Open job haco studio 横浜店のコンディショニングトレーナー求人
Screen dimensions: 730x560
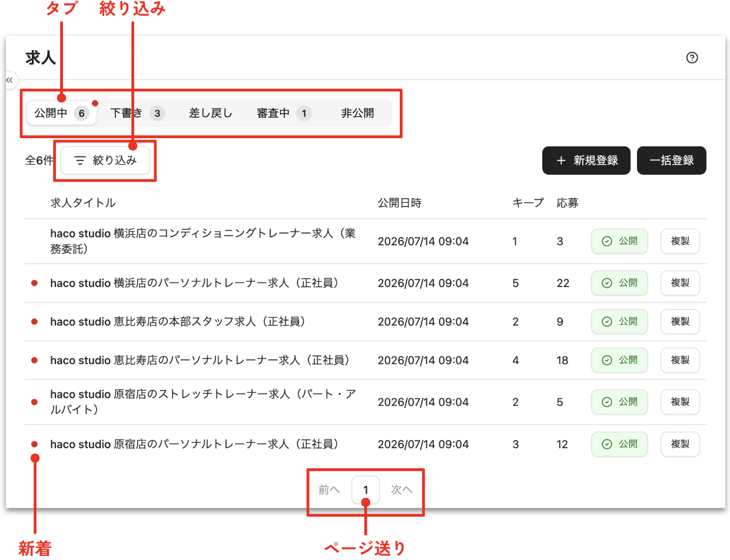coord(203,241)
